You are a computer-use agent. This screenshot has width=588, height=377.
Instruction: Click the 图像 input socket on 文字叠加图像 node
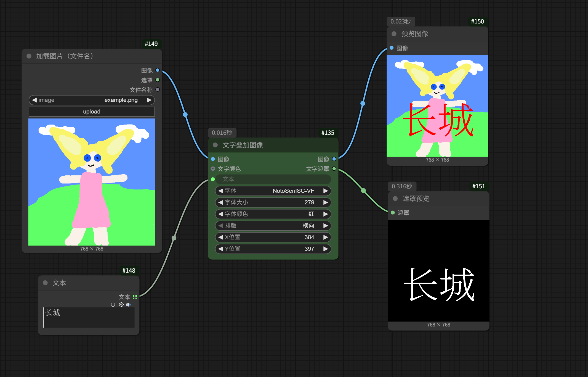click(213, 159)
